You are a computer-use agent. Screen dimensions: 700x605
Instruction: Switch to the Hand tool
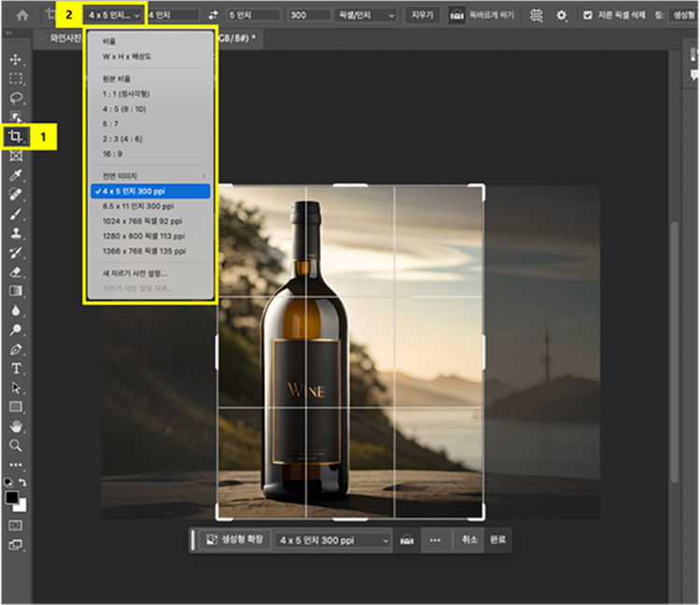coord(16,426)
